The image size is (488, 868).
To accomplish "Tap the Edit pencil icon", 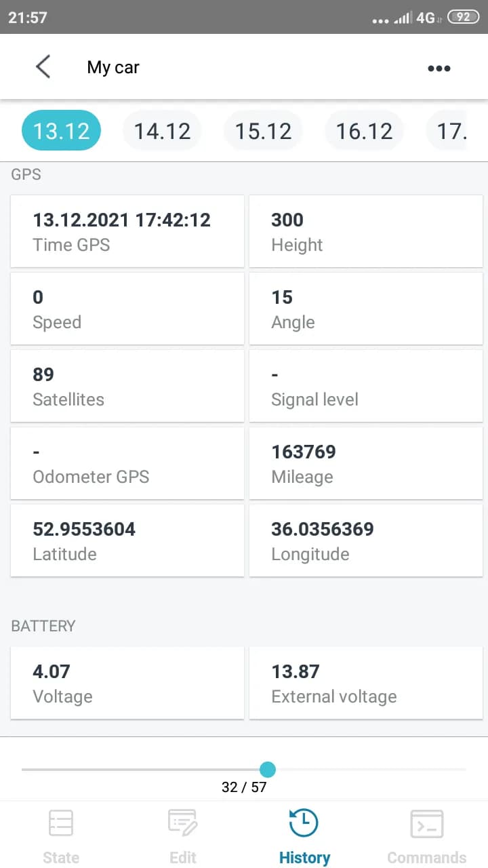I will tap(182, 824).
